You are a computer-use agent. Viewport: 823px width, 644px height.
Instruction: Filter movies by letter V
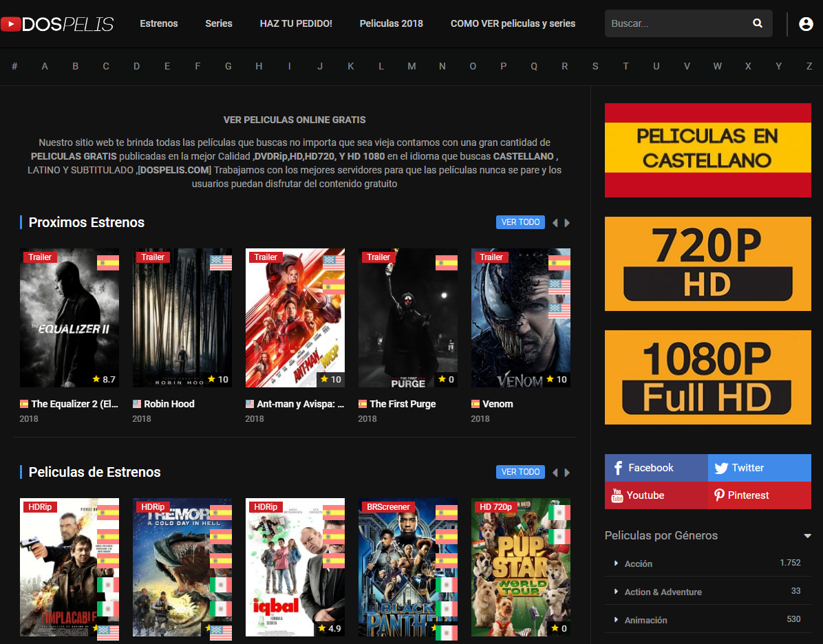tap(687, 66)
